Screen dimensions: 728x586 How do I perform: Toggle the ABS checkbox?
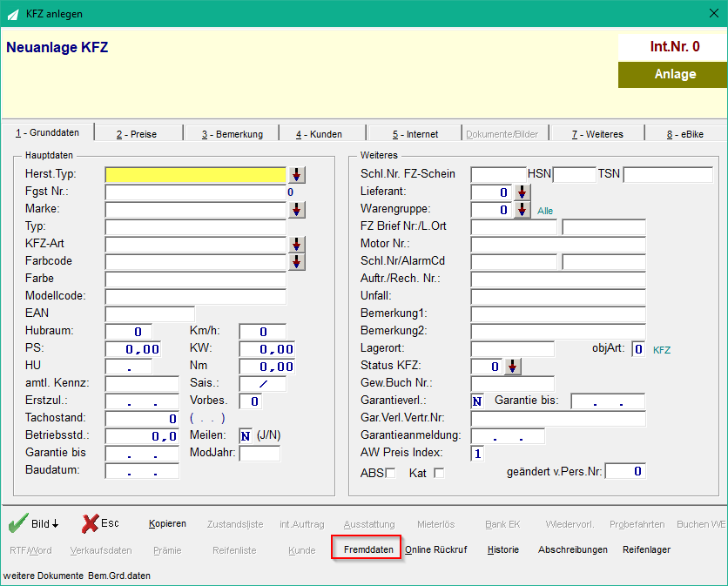click(x=390, y=473)
